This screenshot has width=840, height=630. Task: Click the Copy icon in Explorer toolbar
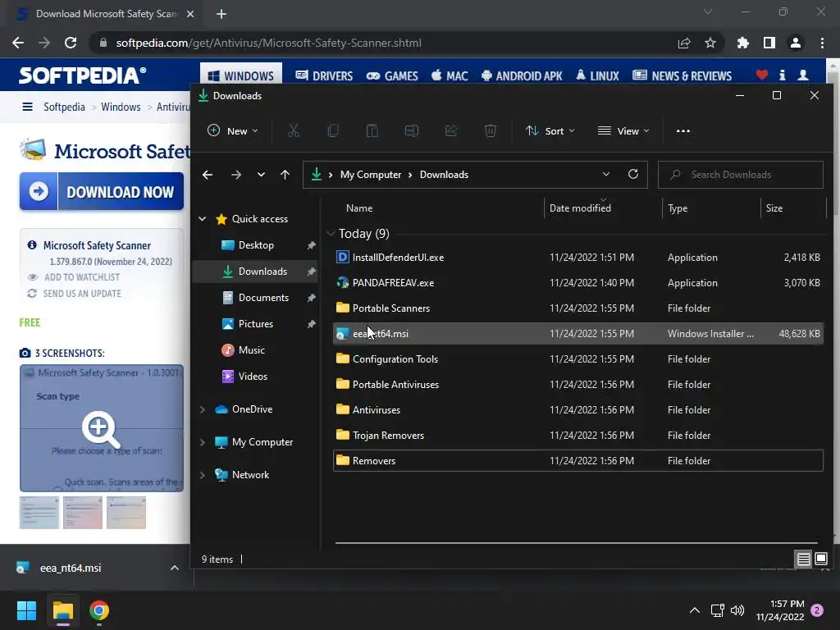click(333, 130)
